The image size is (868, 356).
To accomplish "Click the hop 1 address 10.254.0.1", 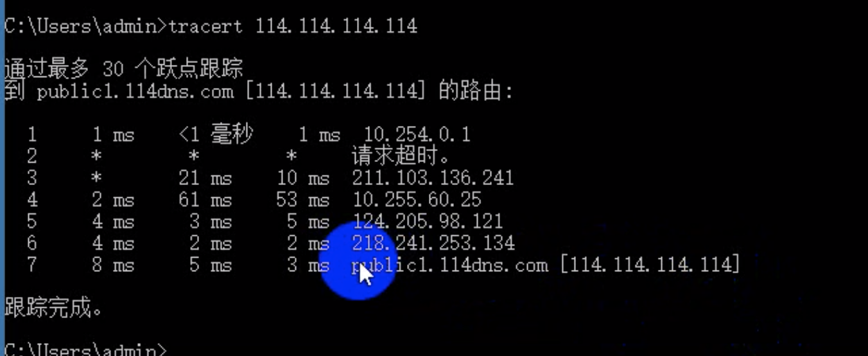I will (x=417, y=134).
